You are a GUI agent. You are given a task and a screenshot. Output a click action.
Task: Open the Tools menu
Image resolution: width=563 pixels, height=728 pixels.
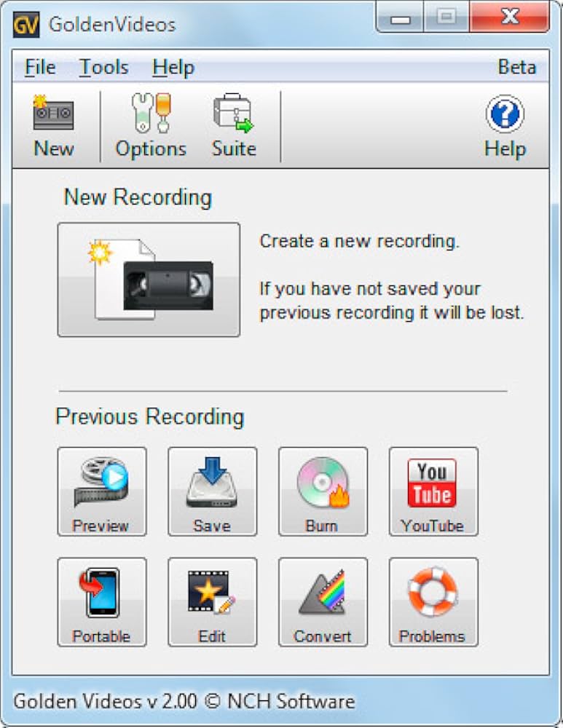[103, 67]
